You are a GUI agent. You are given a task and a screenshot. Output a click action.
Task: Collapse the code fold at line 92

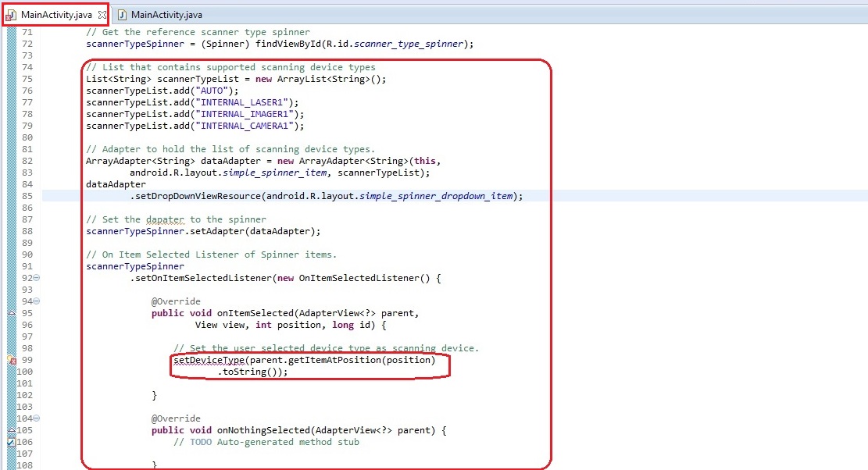[37, 279]
